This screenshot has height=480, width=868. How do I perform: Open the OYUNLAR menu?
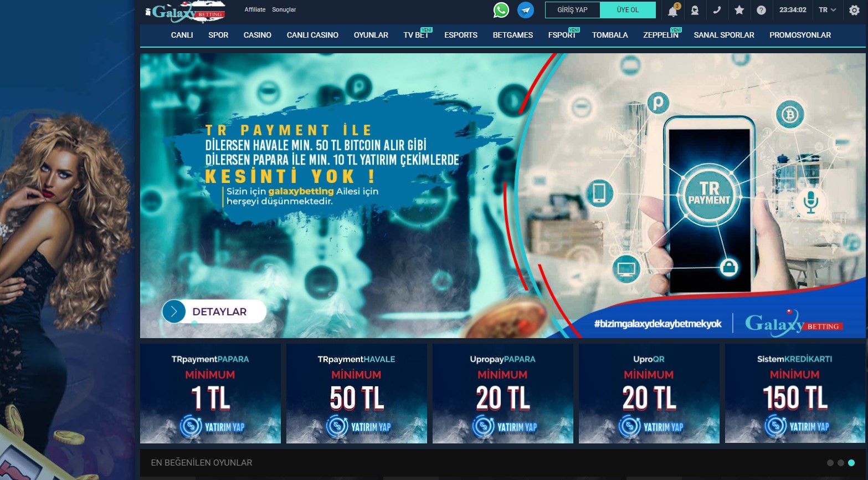[371, 35]
